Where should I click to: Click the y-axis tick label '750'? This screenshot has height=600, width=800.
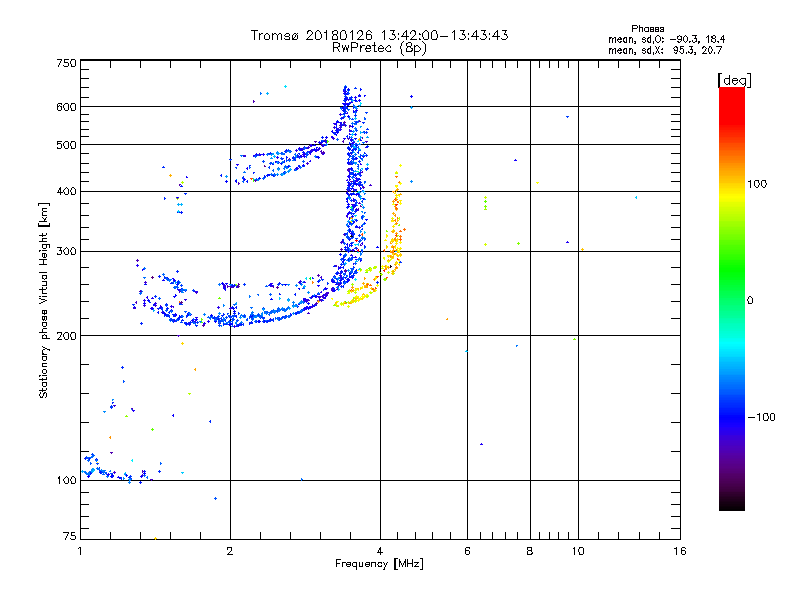pyautogui.click(x=66, y=63)
